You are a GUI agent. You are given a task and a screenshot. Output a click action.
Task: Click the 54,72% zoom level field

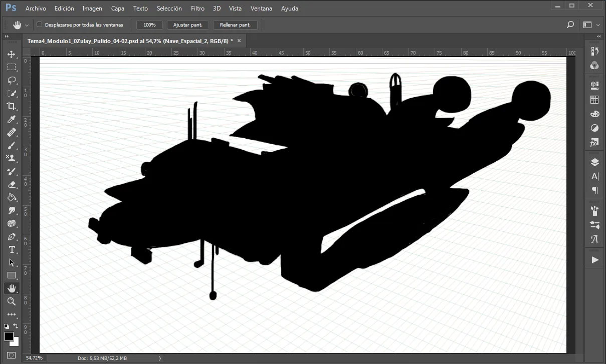[x=35, y=358]
